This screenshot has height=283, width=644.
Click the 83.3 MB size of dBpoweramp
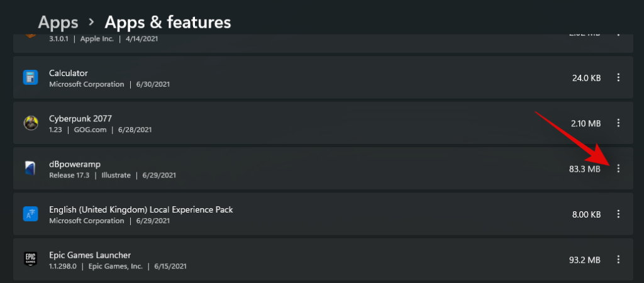[x=584, y=169]
